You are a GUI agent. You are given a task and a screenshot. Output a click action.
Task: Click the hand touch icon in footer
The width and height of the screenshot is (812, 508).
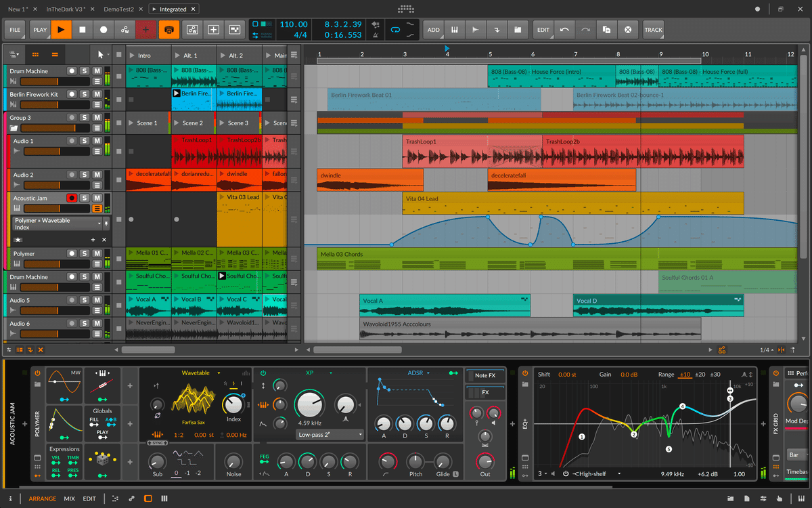[x=780, y=499]
